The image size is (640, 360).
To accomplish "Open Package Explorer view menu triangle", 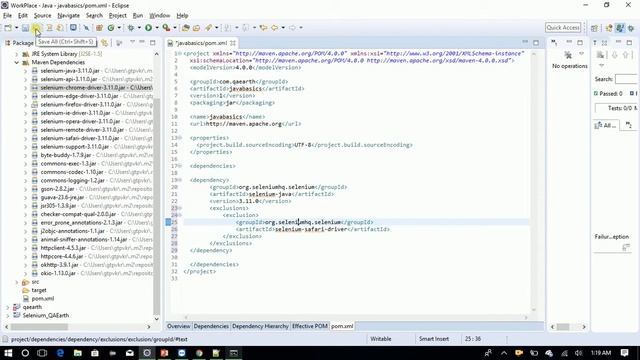I will [x=132, y=42].
